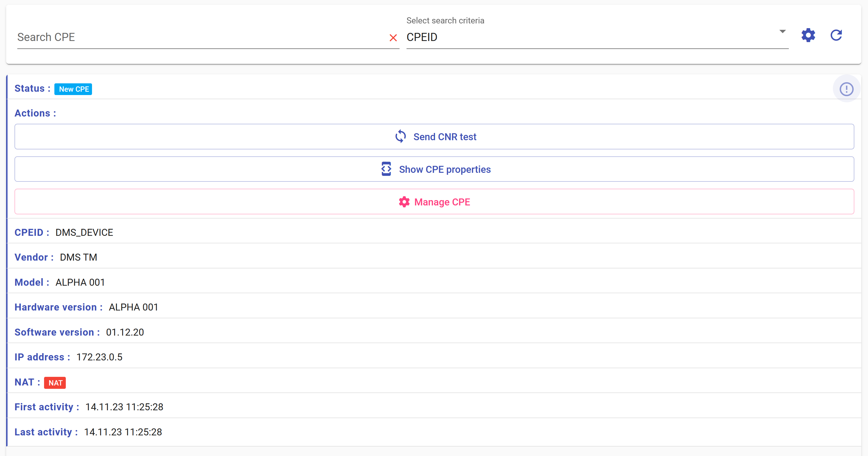Click the Send CNR test button

(434, 137)
